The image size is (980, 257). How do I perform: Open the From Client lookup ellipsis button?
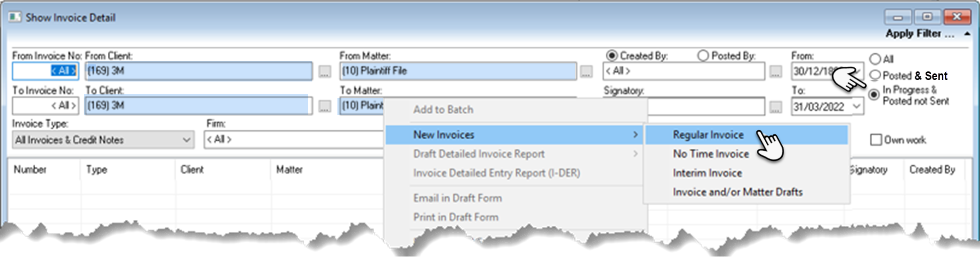click(x=325, y=72)
